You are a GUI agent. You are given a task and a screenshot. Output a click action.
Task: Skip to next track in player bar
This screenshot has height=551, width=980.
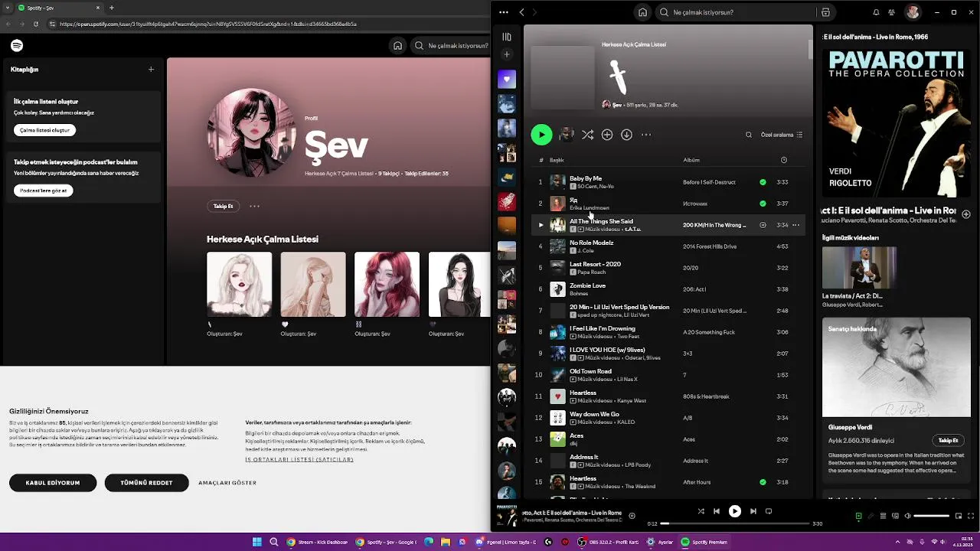[753, 511]
